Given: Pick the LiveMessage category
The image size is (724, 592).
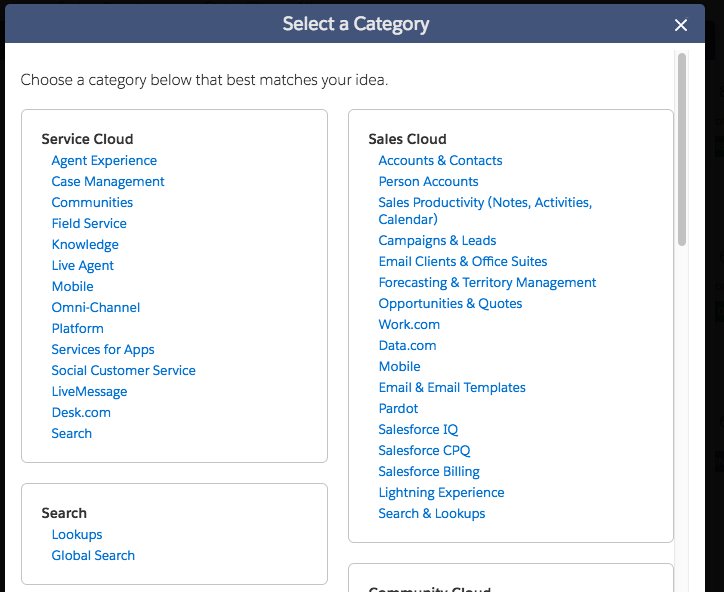Looking at the screenshot, I should click(x=89, y=392).
